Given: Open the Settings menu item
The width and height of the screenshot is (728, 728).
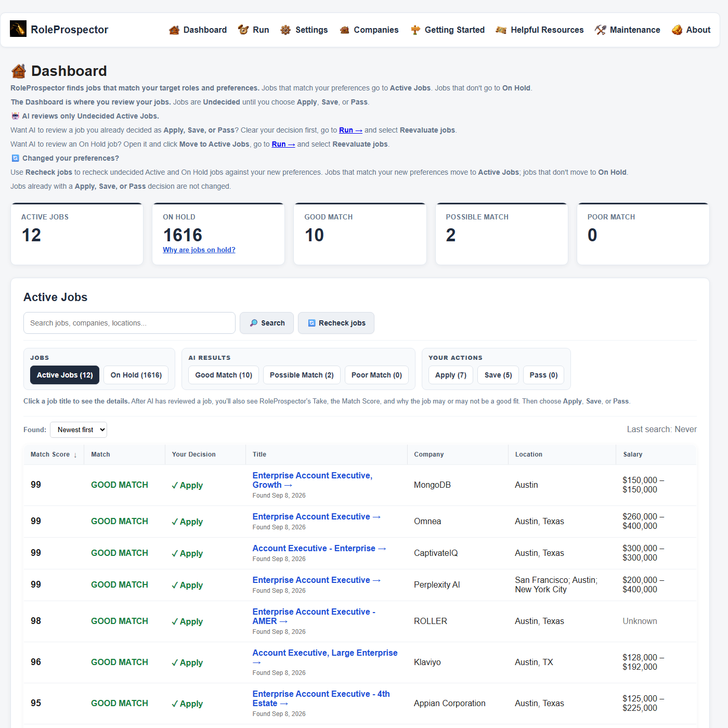Looking at the screenshot, I should coord(304,30).
